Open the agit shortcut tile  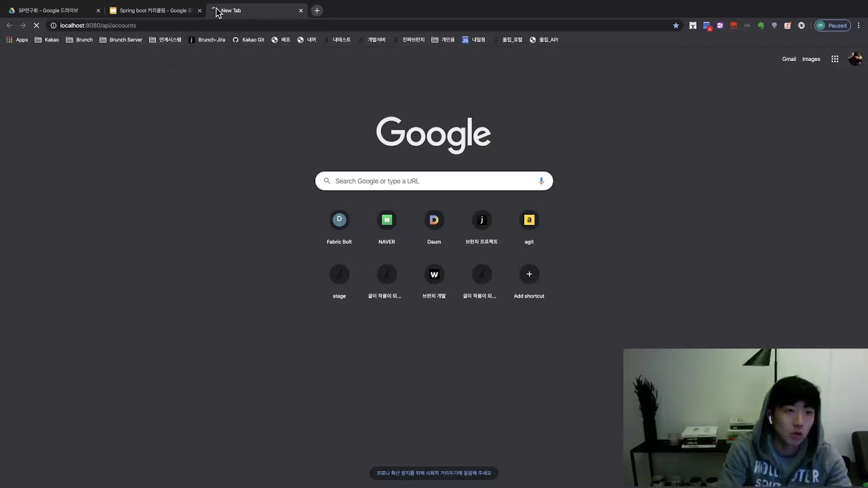click(529, 228)
